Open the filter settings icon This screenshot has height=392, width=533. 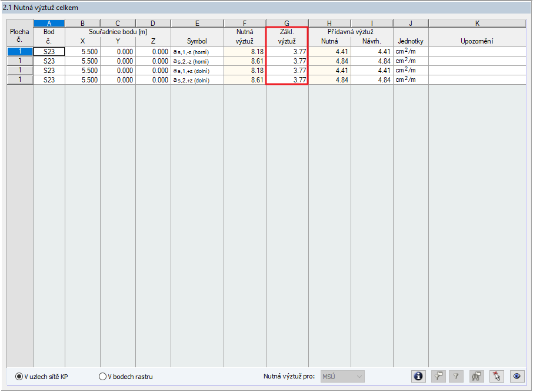click(x=438, y=376)
